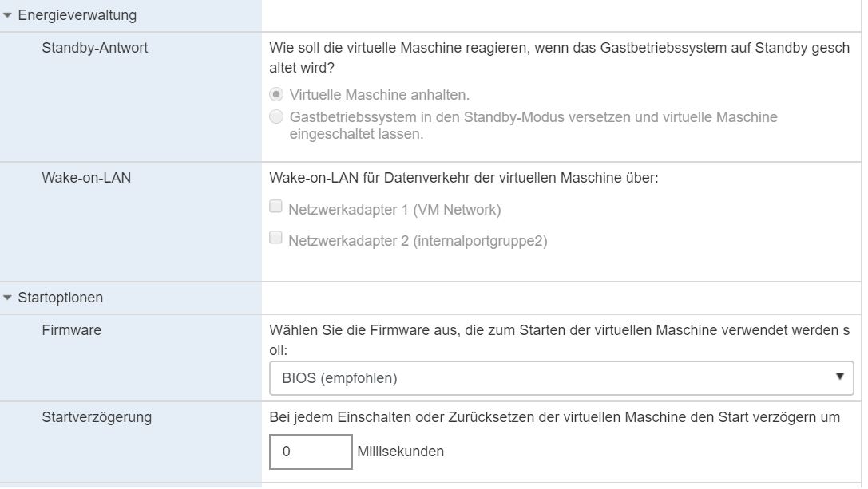Image resolution: width=868 pixels, height=489 pixels.
Task: Collapse the Energieverwaltung section triangle
Action: (8, 15)
